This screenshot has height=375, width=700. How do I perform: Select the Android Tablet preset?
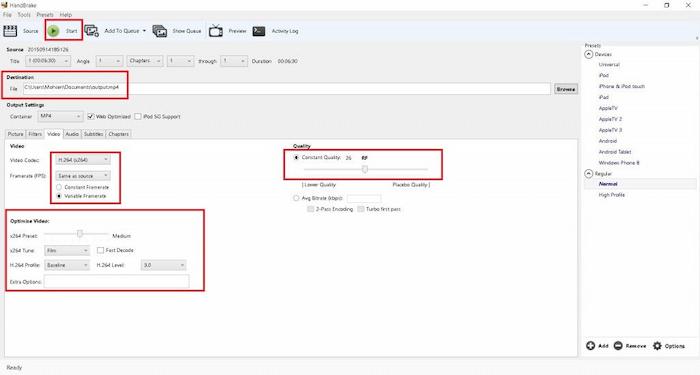615,152
